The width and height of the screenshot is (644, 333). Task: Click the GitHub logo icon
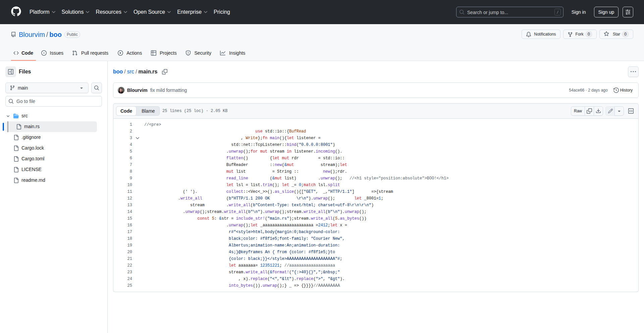[x=16, y=12]
